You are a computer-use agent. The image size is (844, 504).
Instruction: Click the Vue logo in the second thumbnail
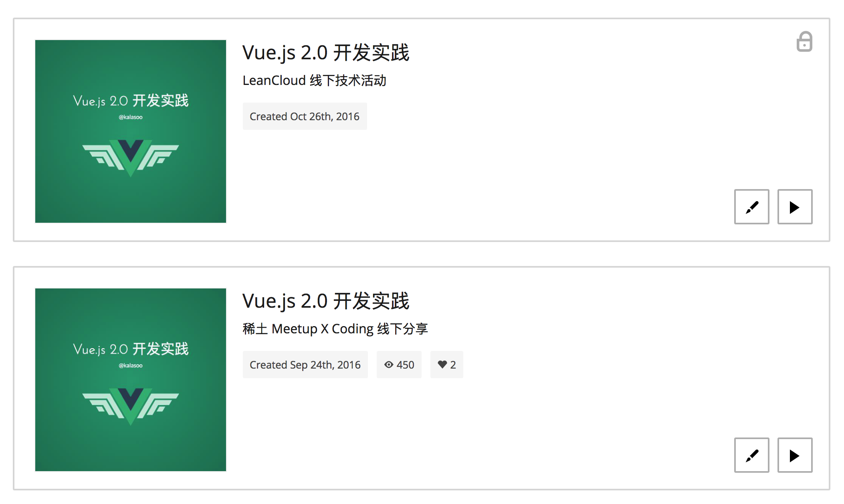pos(131,406)
